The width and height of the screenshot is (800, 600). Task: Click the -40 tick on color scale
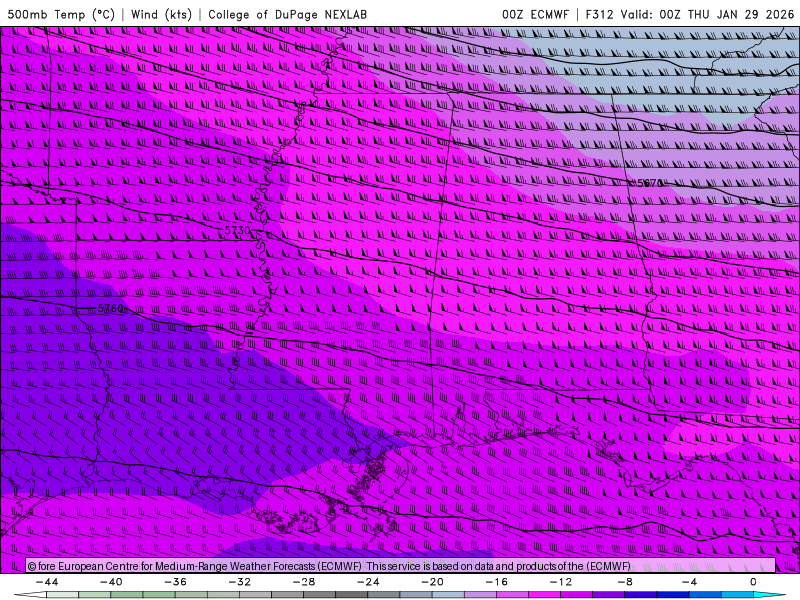pos(111,582)
